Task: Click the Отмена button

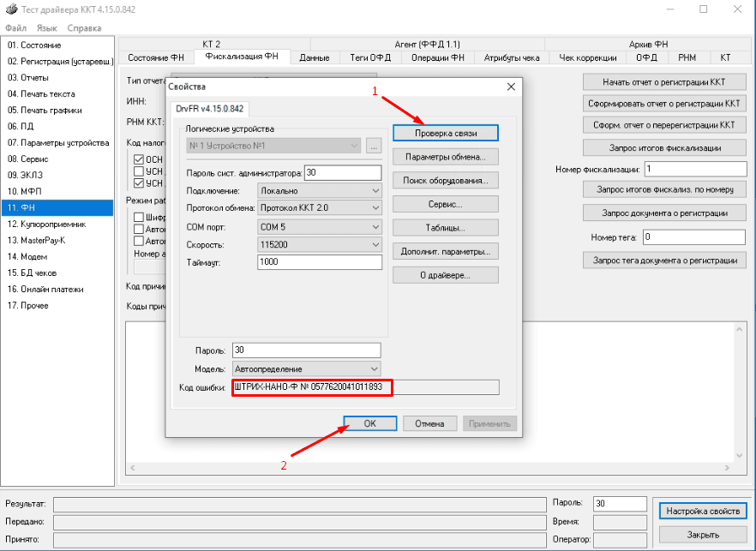Action: pos(429,423)
